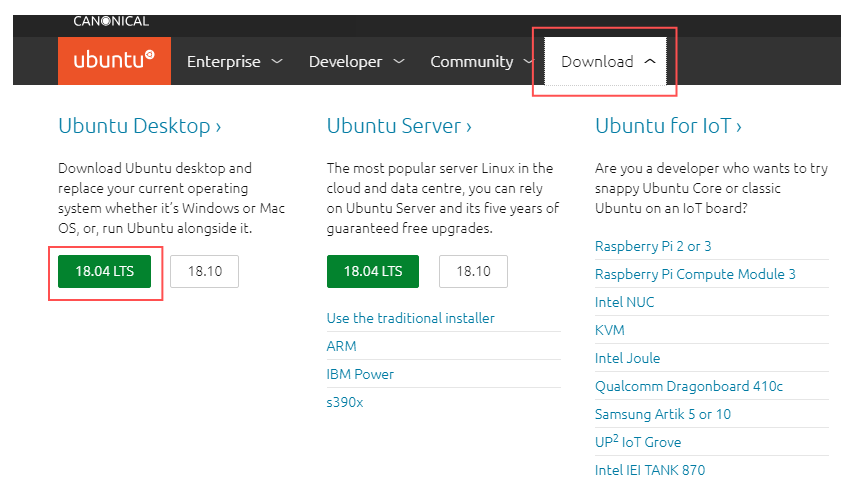Open the Intel NUC link
Viewport: 856px width, 496px height.
click(624, 302)
